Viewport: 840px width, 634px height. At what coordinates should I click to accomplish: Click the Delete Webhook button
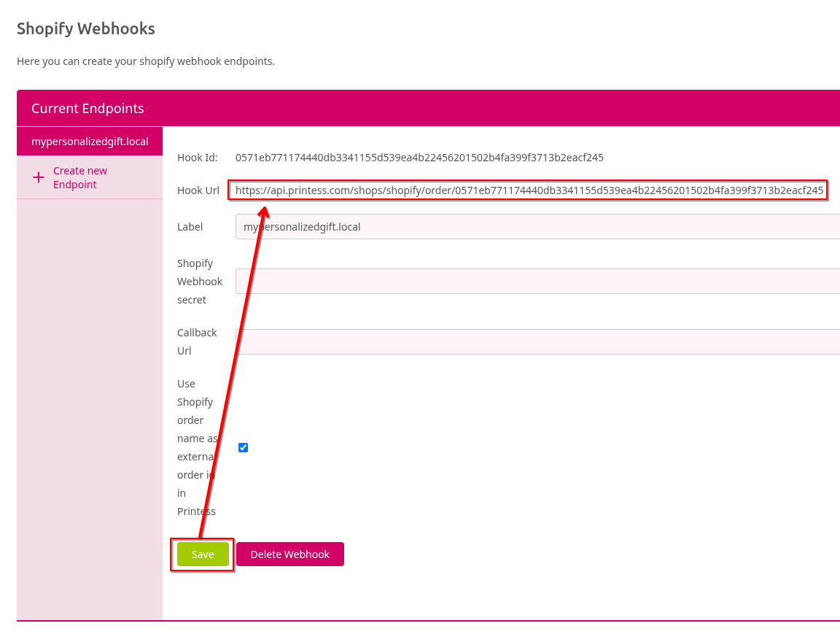pyautogui.click(x=289, y=554)
